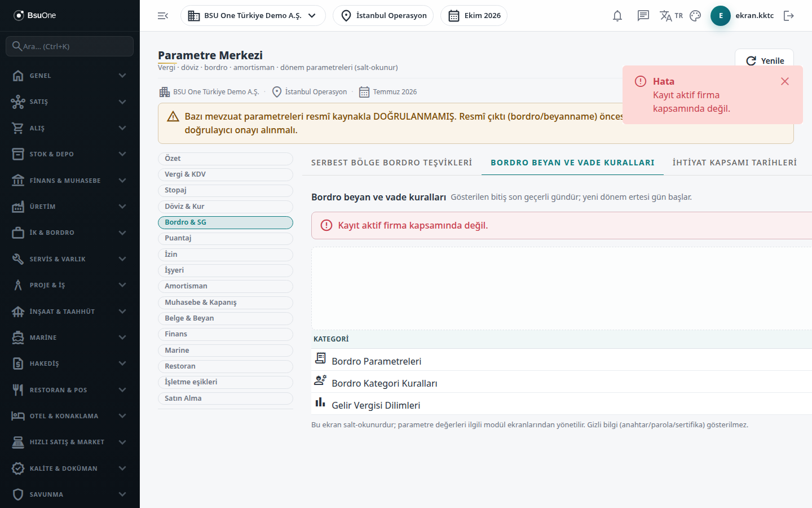812x508 pixels.
Task: Click the BsuOne logo
Action: pyautogui.click(x=35, y=15)
